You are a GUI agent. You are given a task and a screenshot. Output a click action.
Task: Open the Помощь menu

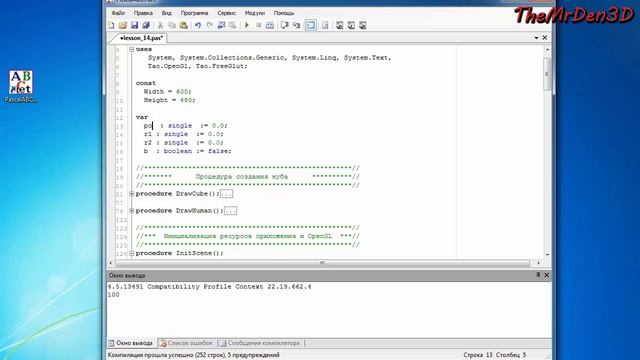pyautogui.click(x=284, y=13)
